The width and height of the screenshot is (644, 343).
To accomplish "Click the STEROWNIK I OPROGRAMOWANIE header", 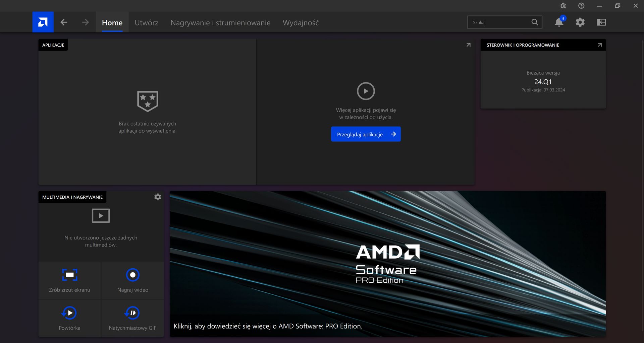I will [523, 45].
